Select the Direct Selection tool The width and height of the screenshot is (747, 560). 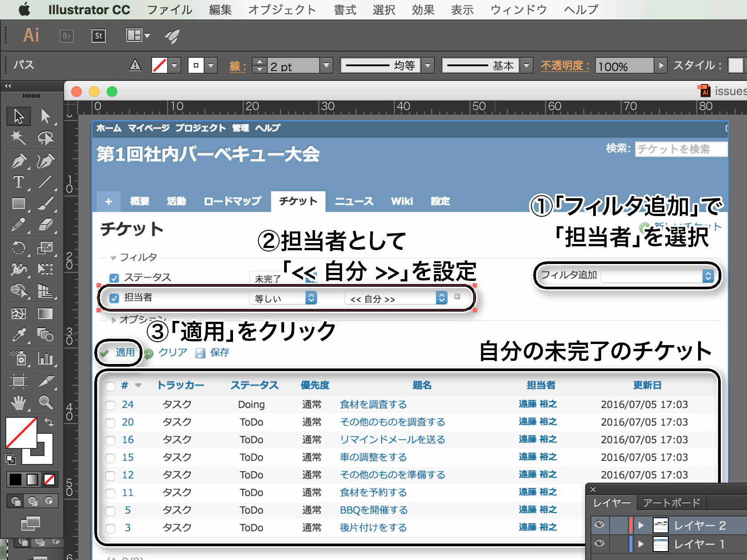point(45,116)
